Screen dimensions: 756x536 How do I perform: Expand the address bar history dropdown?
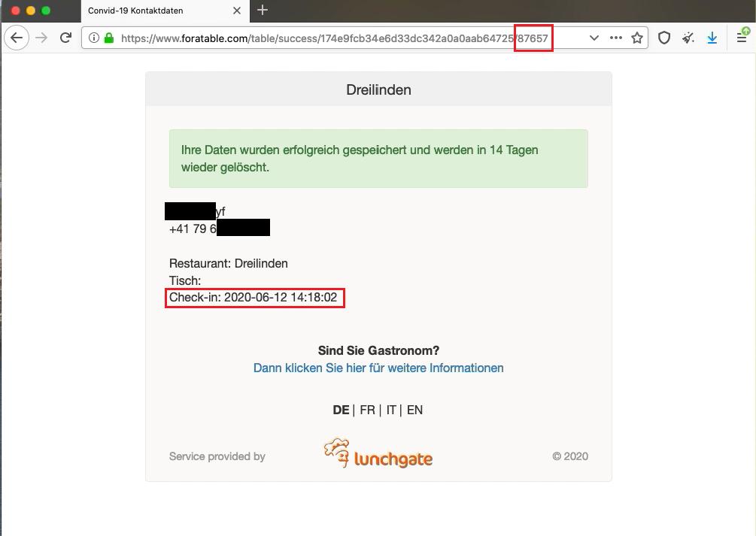[x=594, y=38]
